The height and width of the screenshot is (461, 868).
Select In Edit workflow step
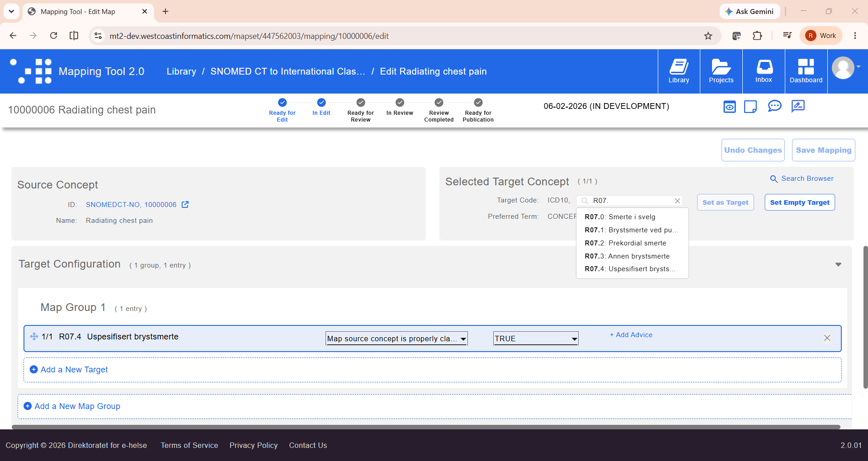coord(321,108)
